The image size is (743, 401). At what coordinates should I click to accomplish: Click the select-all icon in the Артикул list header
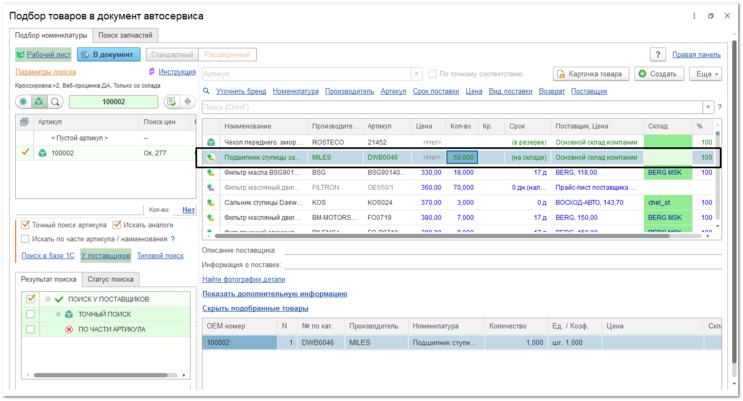click(x=24, y=122)
